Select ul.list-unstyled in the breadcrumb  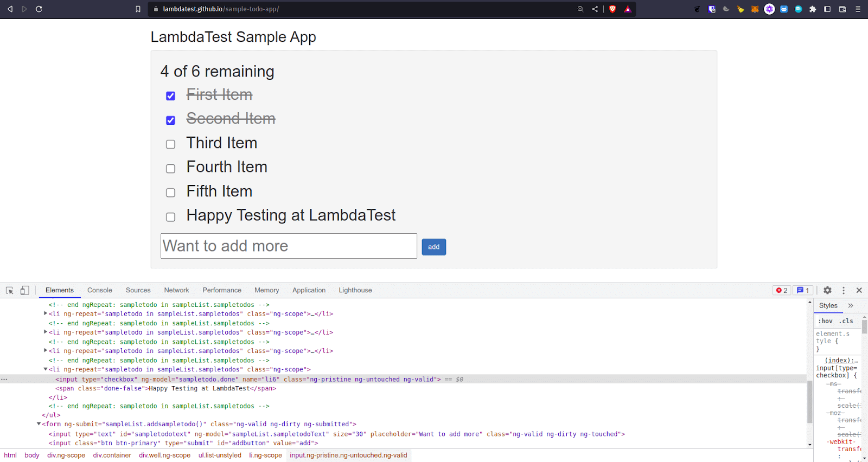pos(220,455)
